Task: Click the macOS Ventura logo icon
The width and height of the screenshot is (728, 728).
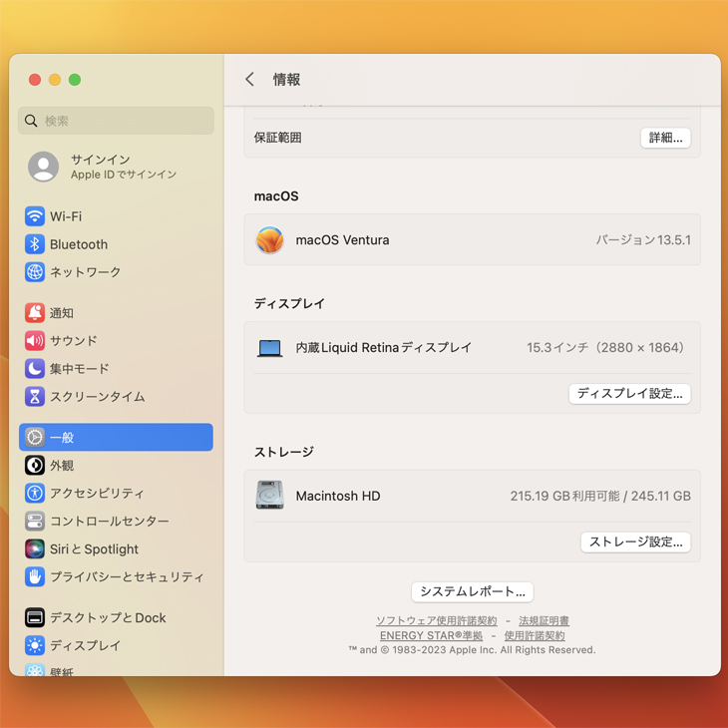Action: (269, 240)
